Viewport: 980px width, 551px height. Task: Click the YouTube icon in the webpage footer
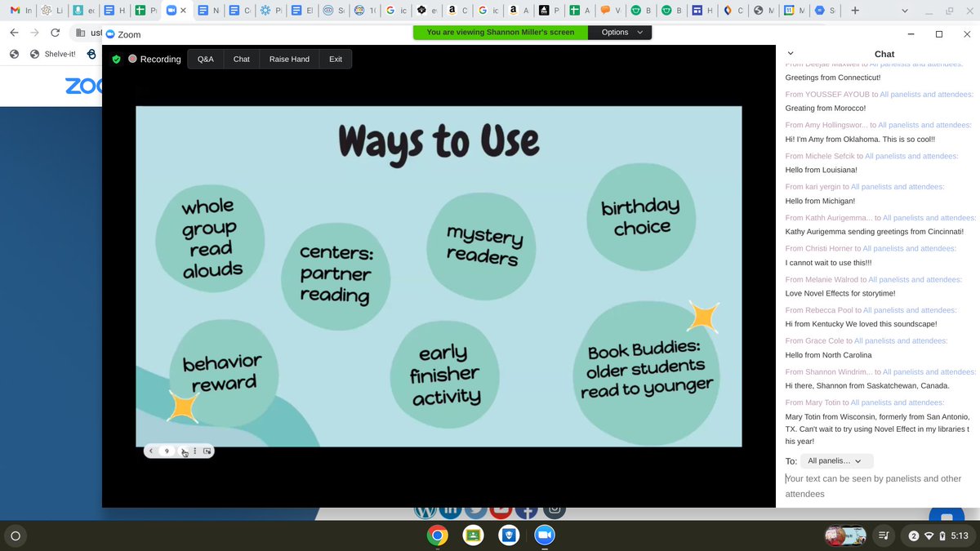501,509
